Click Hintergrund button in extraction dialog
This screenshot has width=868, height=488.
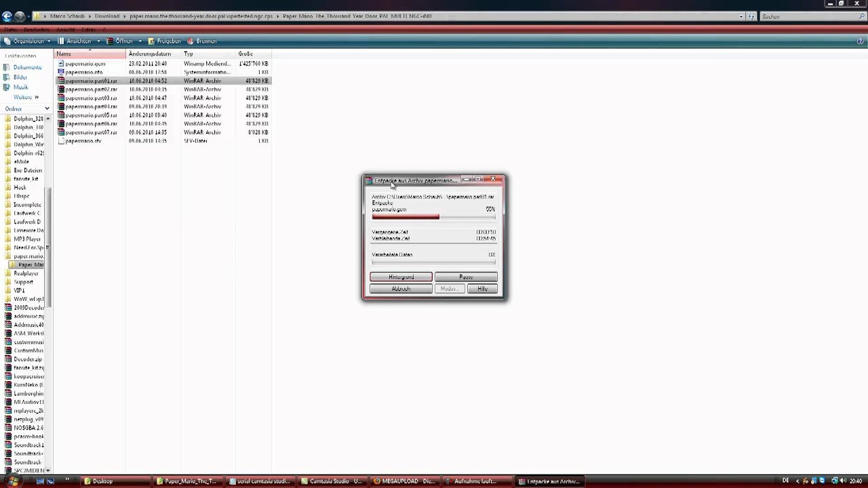click(x=401, y=277)
